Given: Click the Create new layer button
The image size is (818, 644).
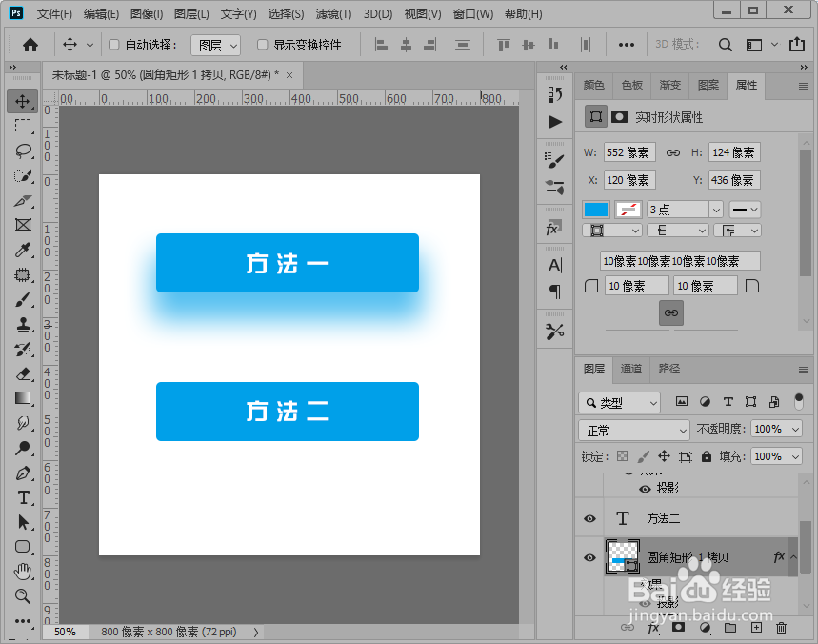Looking at the screenshot, I should tap(755, 628).
